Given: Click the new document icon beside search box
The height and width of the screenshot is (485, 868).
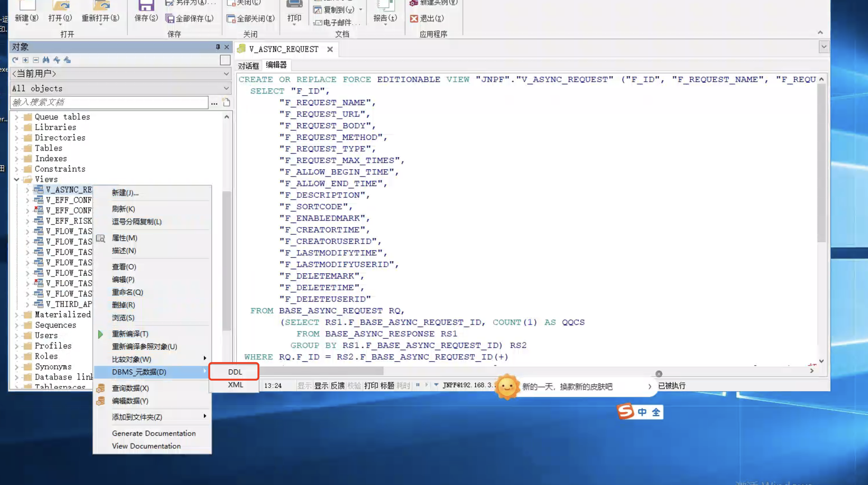Looking at the screenshot, I should (x=226, y=102).
